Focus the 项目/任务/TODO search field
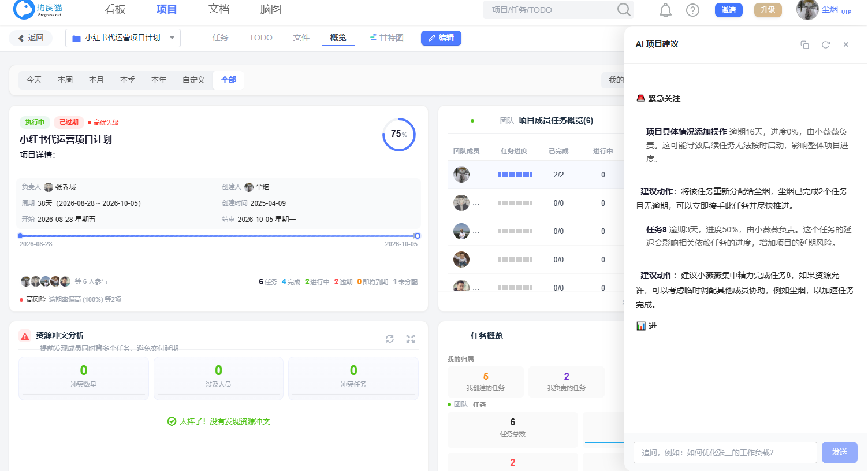Viewport: 868px width, 471px height. 552,10
